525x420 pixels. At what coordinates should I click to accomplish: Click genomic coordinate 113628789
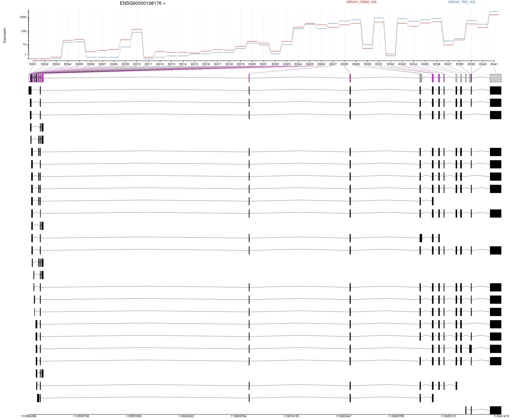396,416
